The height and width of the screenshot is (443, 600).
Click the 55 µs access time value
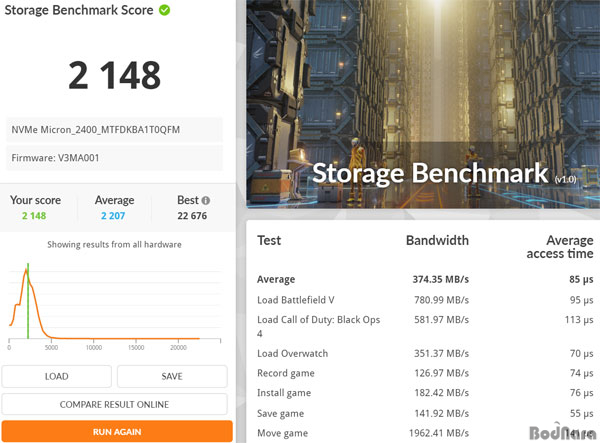coord(582,414)
